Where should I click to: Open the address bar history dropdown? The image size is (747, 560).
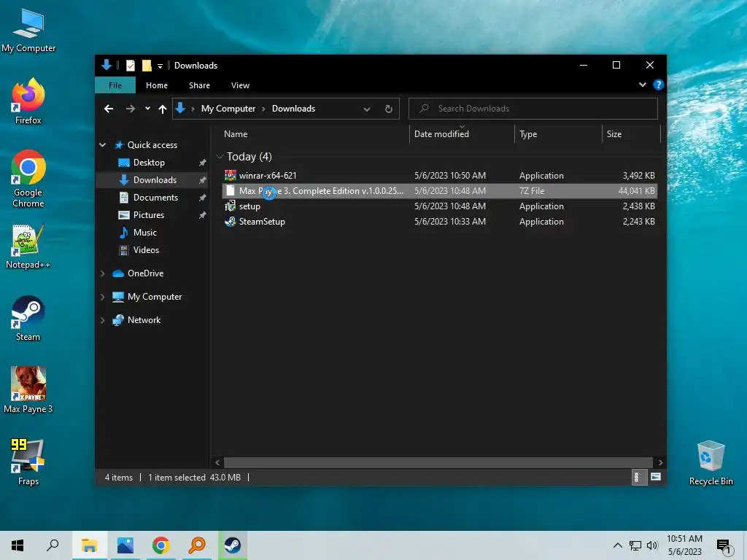367,109
